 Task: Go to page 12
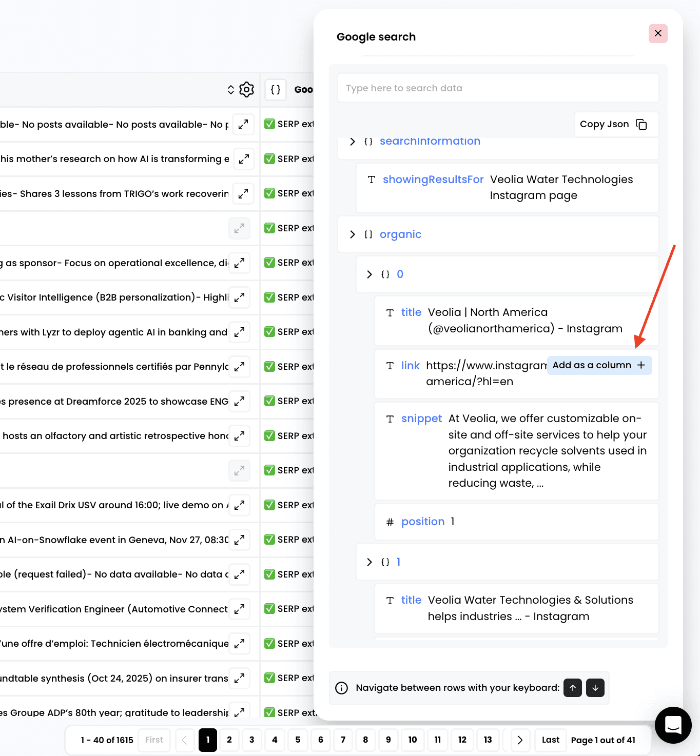click(462, 740)
